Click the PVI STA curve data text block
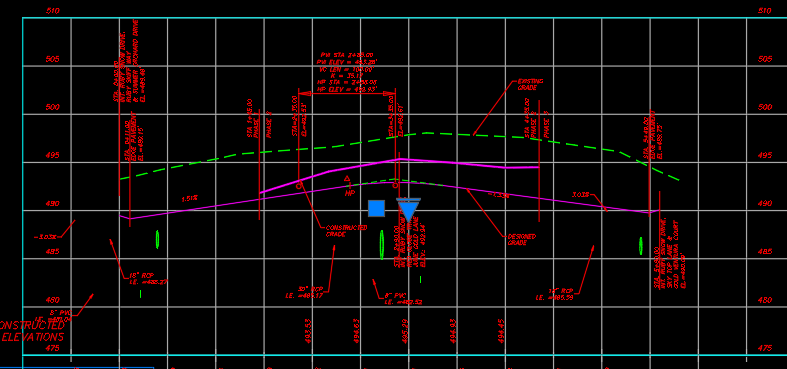The width and height of the screenshot is (787, 369). pos(347,72)
